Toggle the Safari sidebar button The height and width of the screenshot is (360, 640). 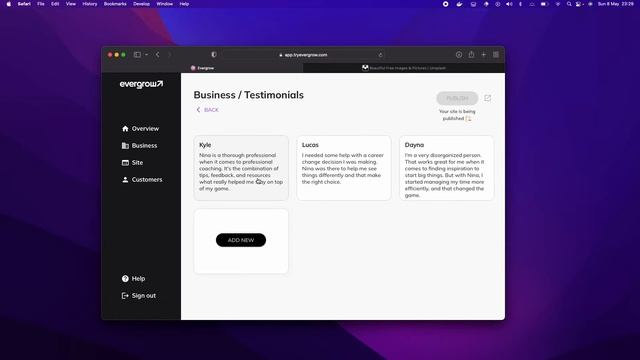137,55
